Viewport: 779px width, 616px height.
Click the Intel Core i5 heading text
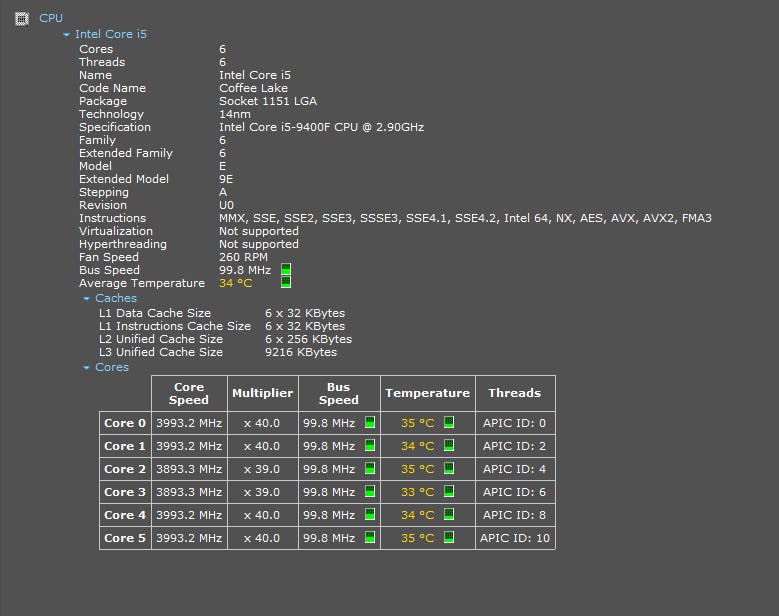111,34
